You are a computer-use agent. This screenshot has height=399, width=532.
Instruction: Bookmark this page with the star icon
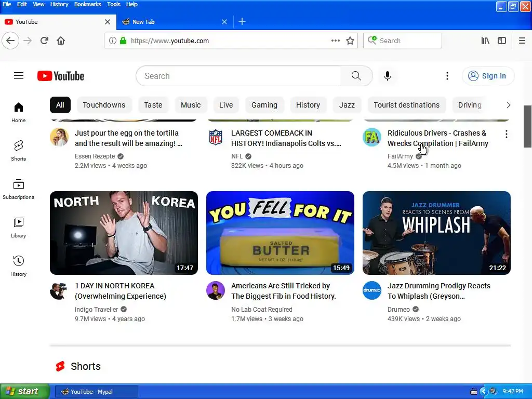pos(350,41)
